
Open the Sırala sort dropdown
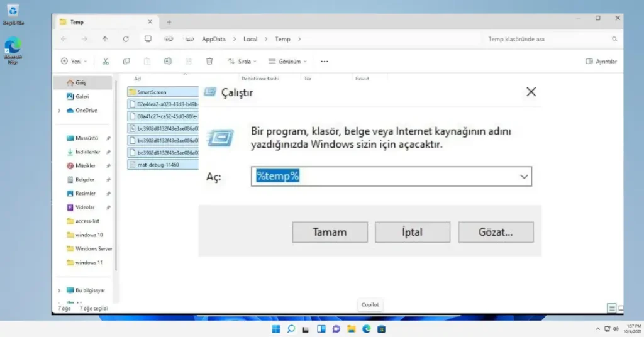point(242,61)
